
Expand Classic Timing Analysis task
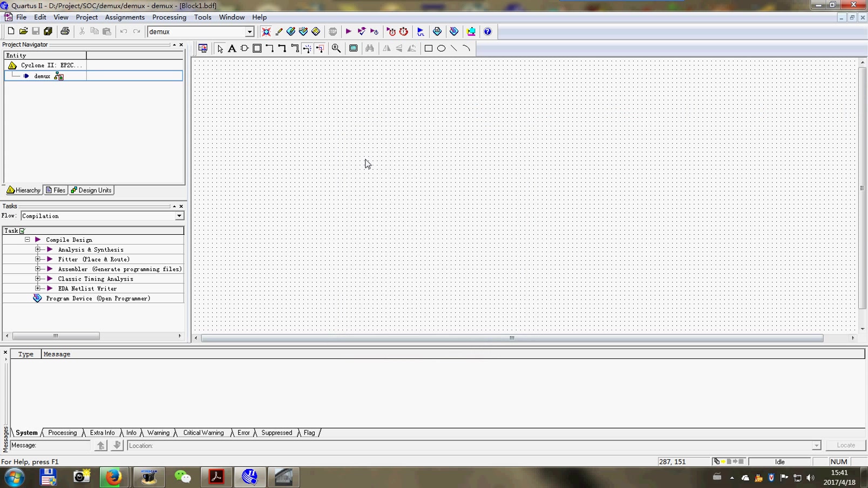coord(38,279)
